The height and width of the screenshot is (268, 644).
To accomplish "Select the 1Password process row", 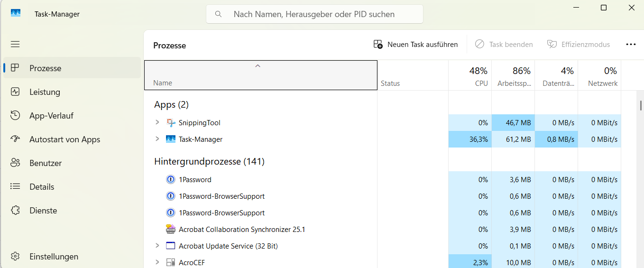I will click(x=382, y=180).
